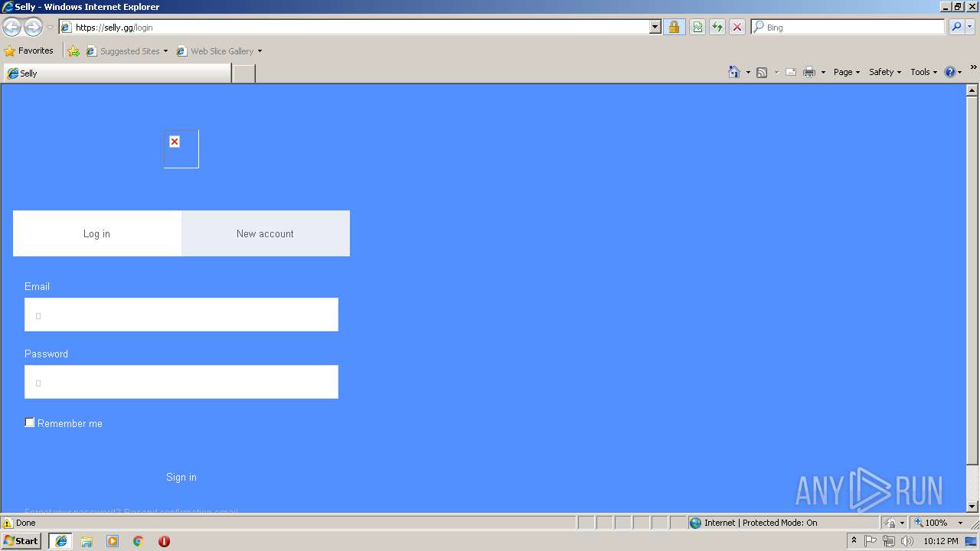This screenshot has height=551, width=980.
Task: Open the Page menu
Action: tap(847, 72)
